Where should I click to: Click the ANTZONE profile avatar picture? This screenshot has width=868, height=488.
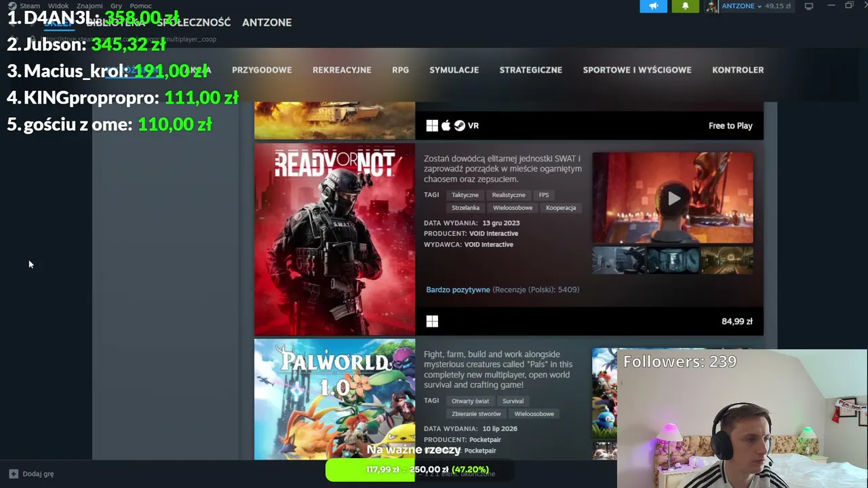pos(711,6)
